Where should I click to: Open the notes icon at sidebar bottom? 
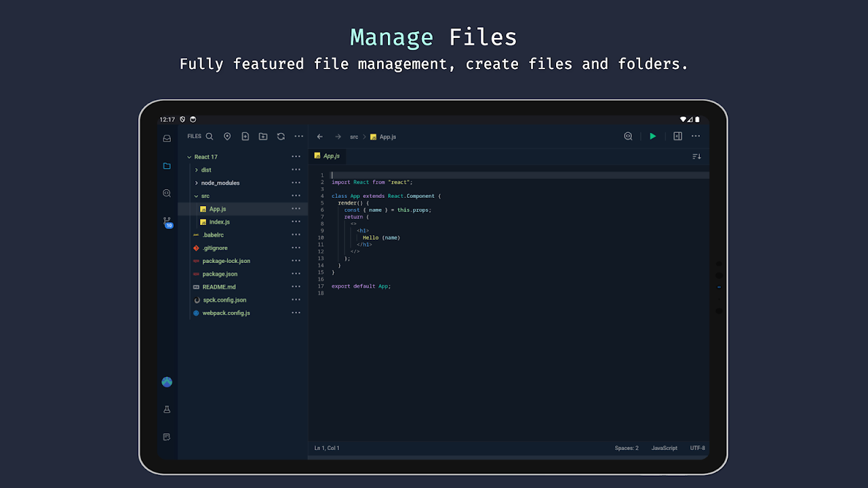pyautogui.click(x=167, y=437)
